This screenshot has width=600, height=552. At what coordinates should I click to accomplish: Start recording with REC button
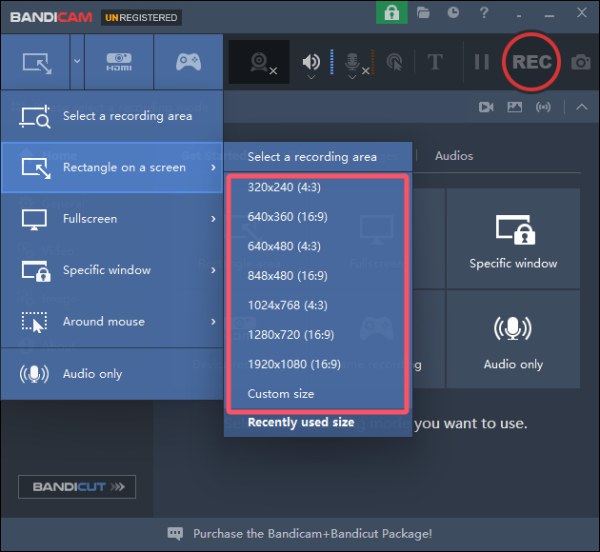click(x=532, y=62)
